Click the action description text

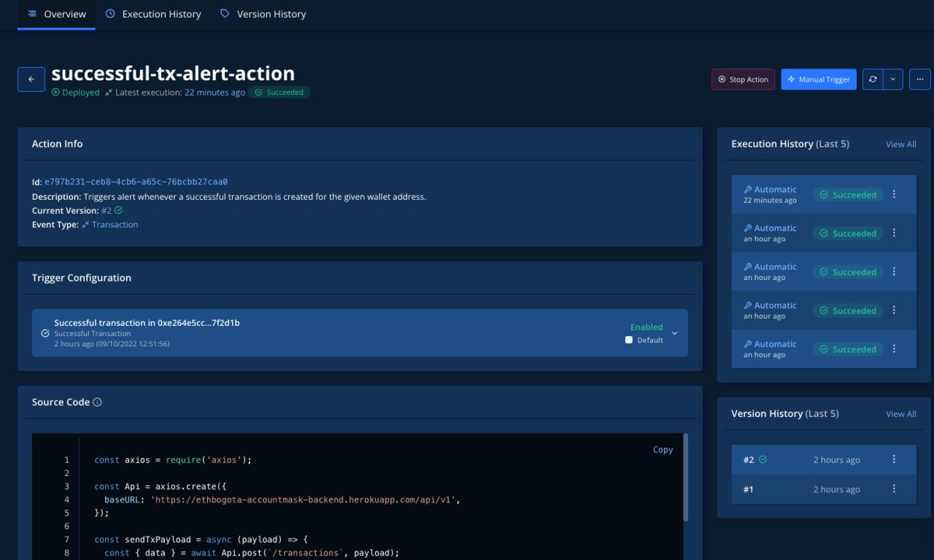tap(255, 196)
